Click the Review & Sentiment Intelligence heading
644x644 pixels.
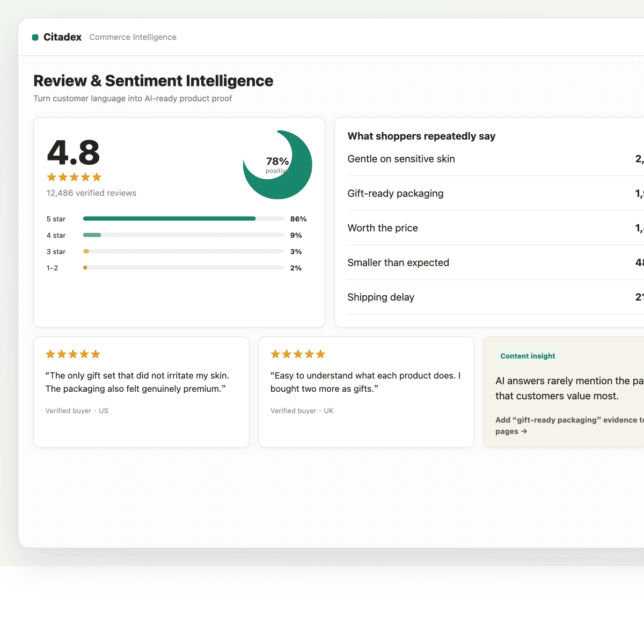153,80
